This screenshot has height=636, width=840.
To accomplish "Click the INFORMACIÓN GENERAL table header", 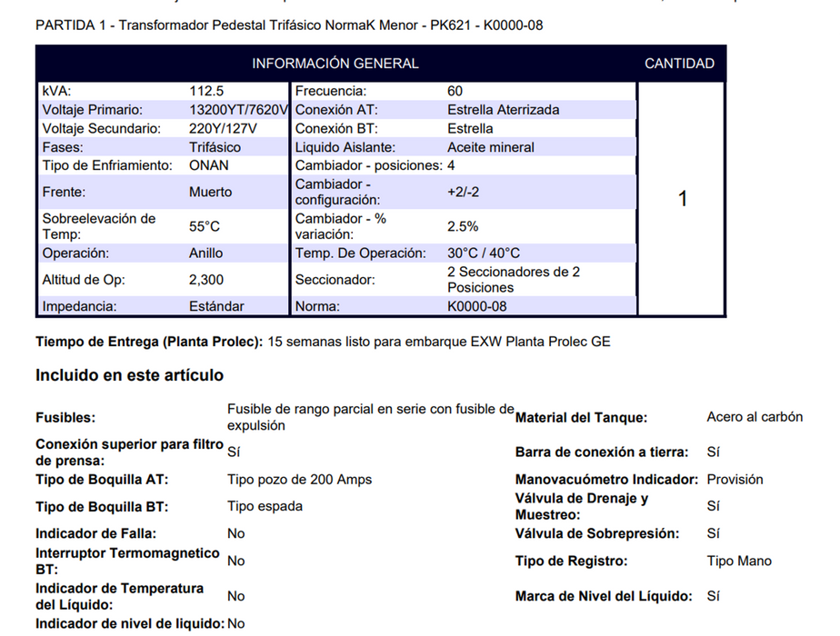I will (x=335, y=64).
